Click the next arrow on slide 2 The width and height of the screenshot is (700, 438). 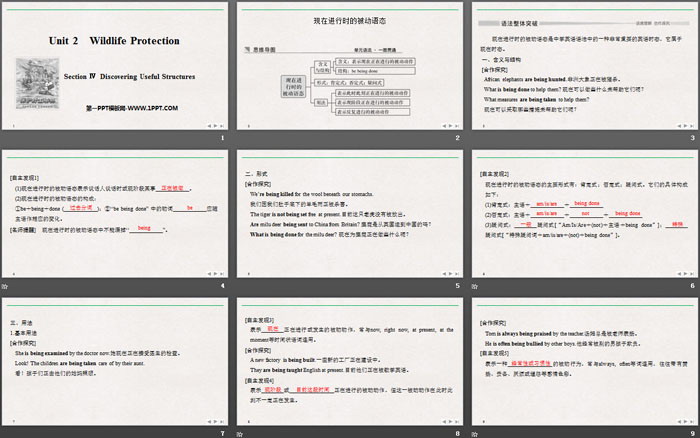pos(450,125)
